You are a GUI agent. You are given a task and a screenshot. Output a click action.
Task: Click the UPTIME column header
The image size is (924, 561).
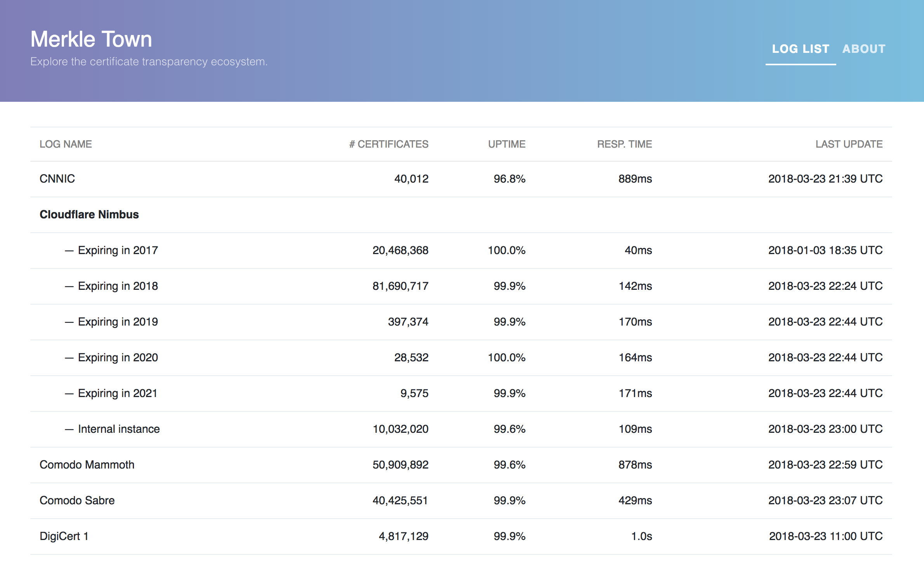507,144
